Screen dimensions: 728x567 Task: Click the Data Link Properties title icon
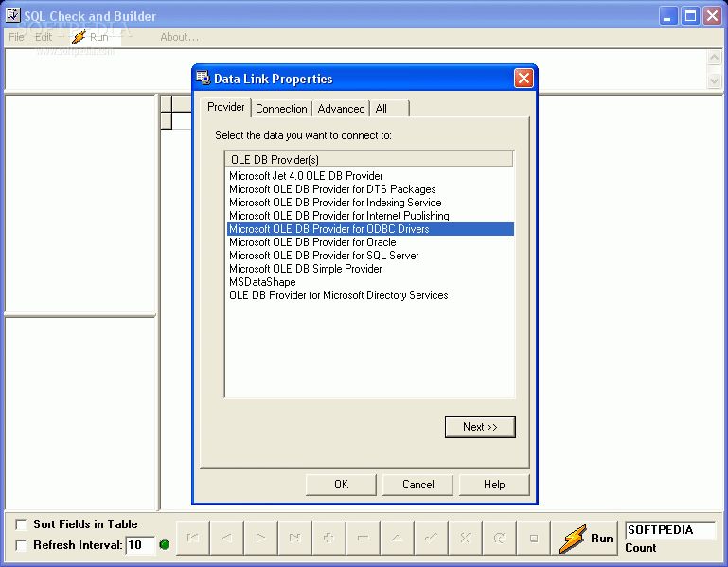tap(203, 78)
